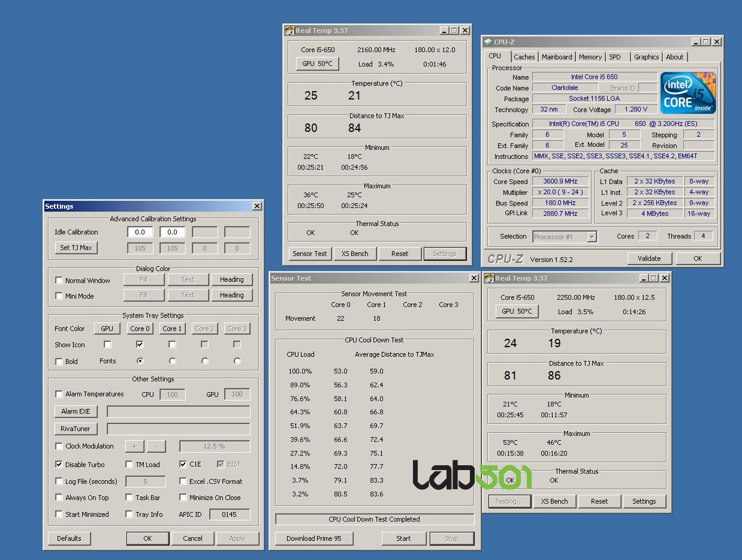Toggle Show Icon checkbox under GPU
Image resolution: width=742 pixels, height=560 pixels.
tap(107, 345)
